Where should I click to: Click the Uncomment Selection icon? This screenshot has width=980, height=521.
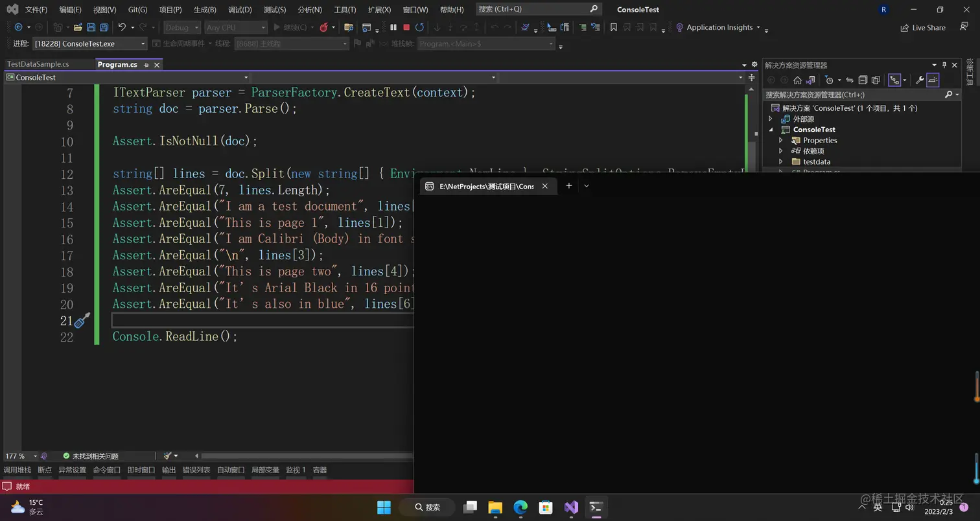(596, 27)
